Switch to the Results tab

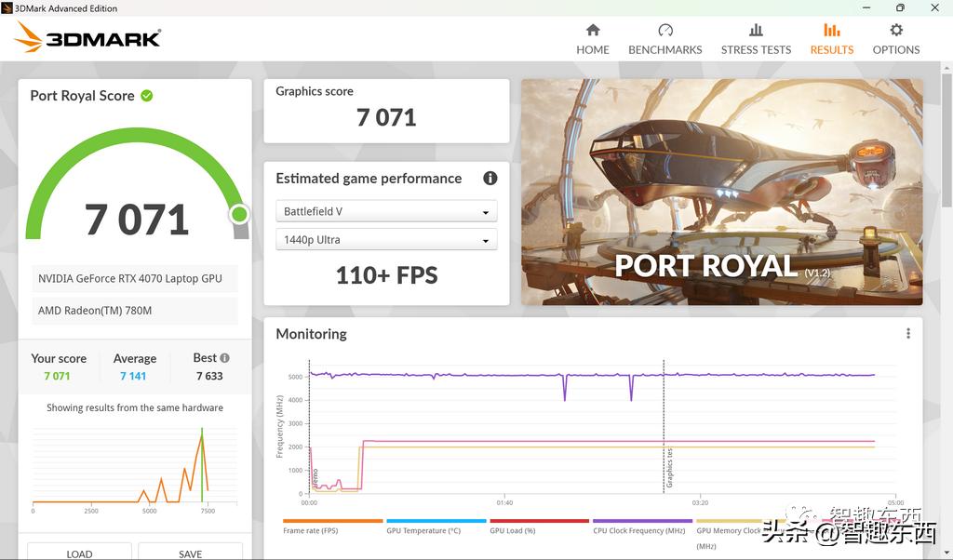831,39
